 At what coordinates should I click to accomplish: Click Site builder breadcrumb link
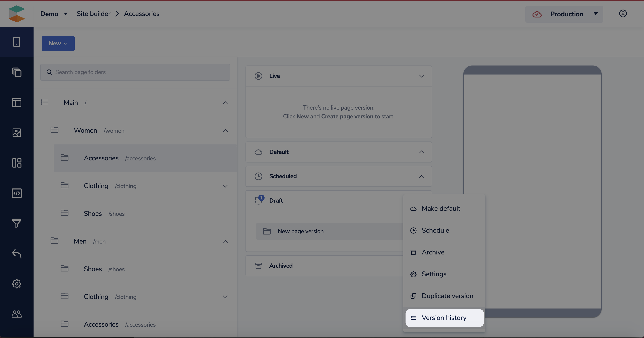click(x=93, y=14)
